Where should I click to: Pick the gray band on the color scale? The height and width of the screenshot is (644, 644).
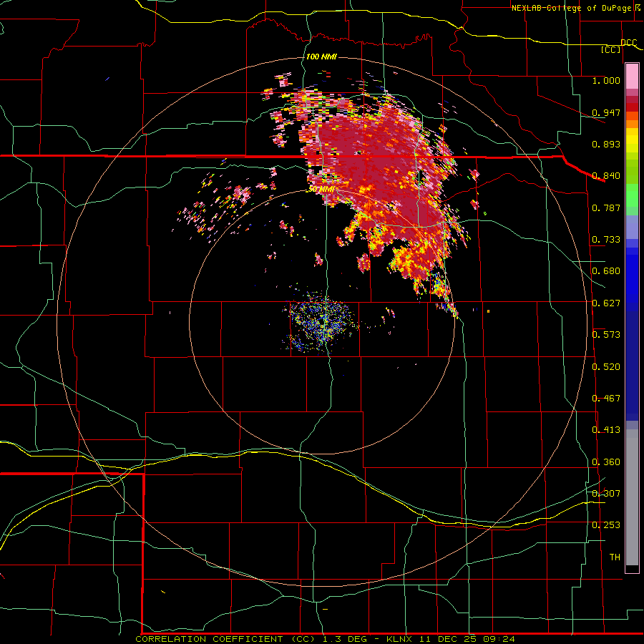(632, 497)
